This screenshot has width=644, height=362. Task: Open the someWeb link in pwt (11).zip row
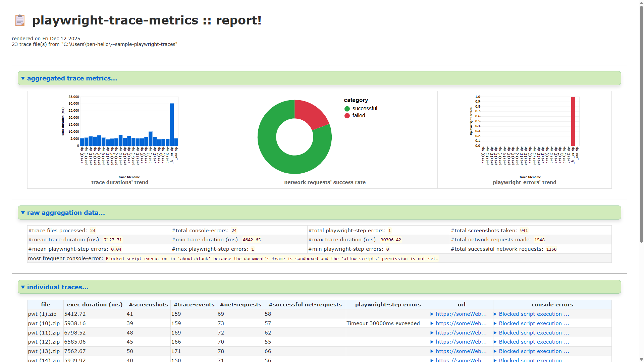click(x=461, y=333)
